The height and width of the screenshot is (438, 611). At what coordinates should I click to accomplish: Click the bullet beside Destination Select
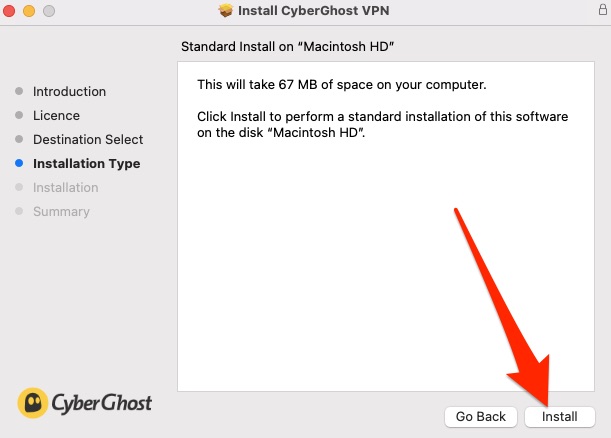click(19, 139)
